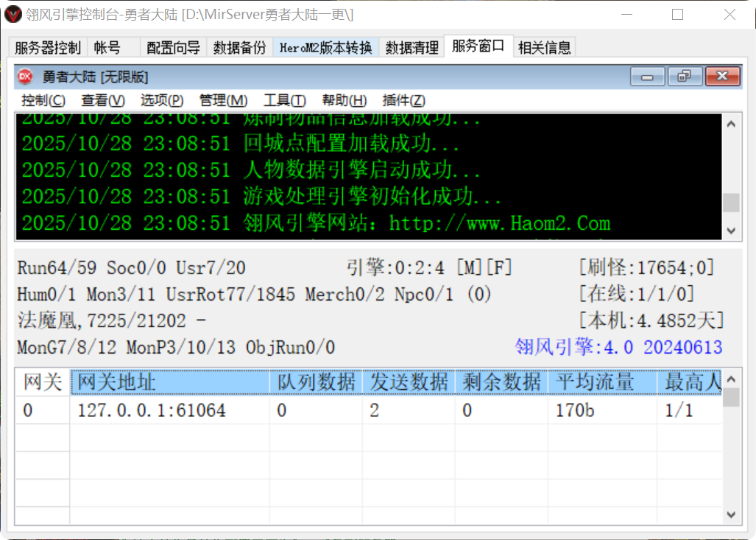Open the 工具(T) menu
The width and height of the screenshot is (756, 540).
283,100
